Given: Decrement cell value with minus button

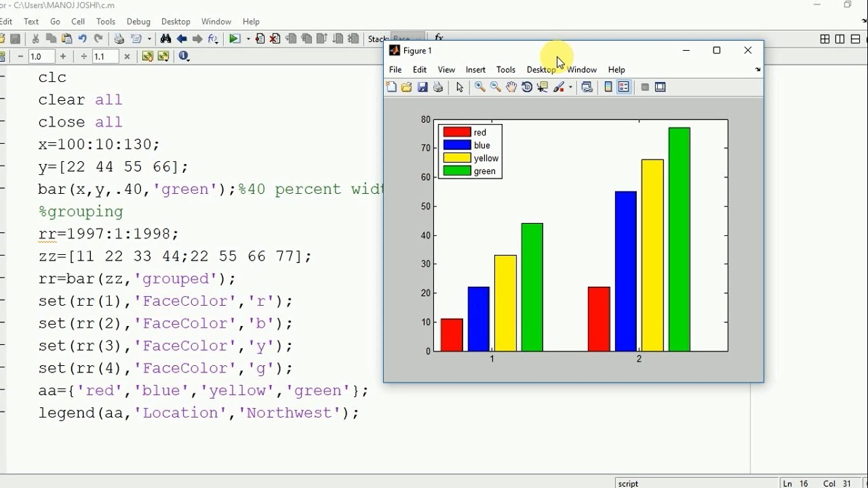Looking at the screenshot, I should [21, 57].
